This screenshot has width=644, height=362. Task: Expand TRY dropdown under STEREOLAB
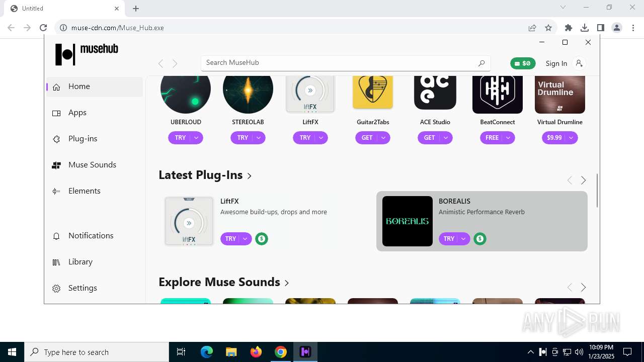coord(259,138)
